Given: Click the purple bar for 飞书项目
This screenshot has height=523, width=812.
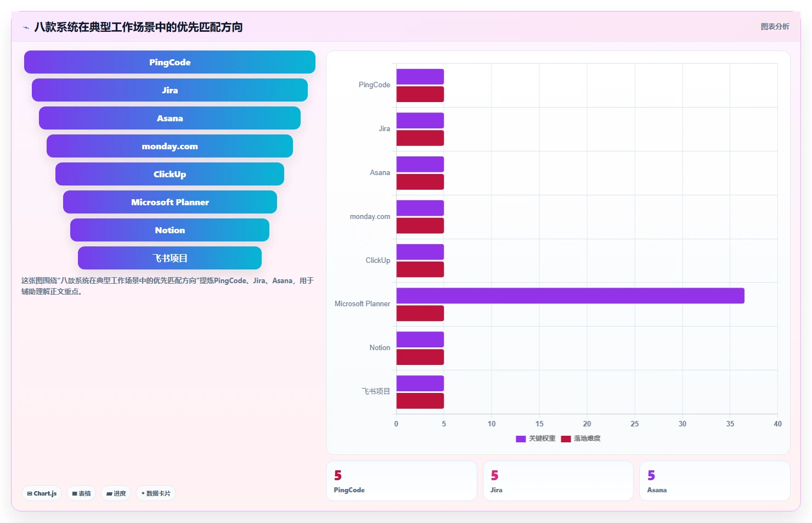Looking at the screenshot, I should click(420, 384).
